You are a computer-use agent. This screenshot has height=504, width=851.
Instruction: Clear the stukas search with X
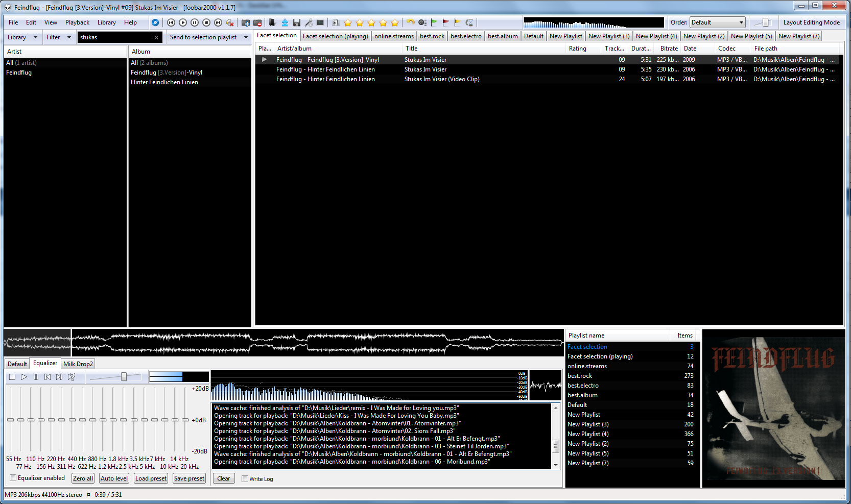tap(156, 37)
